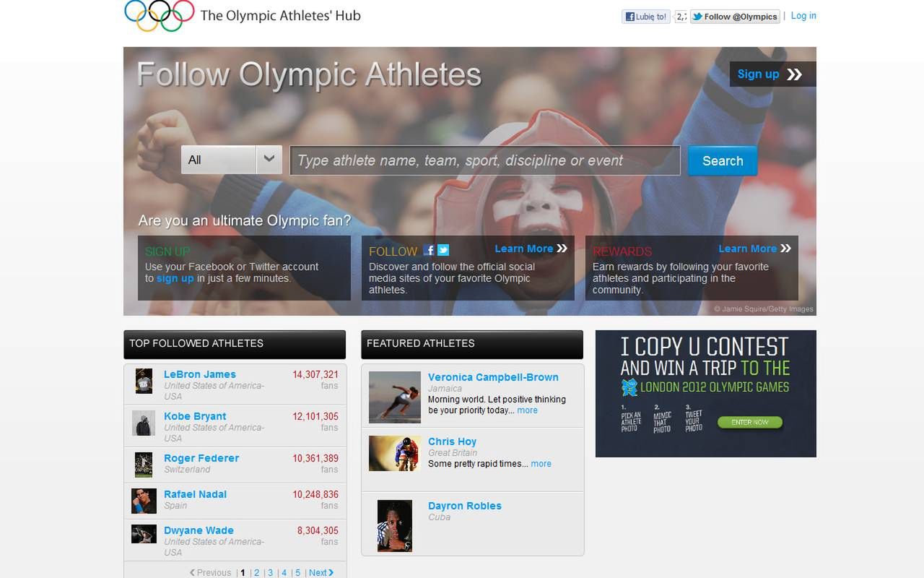Click Cuba under Dayron Robles

pos(439,517)
